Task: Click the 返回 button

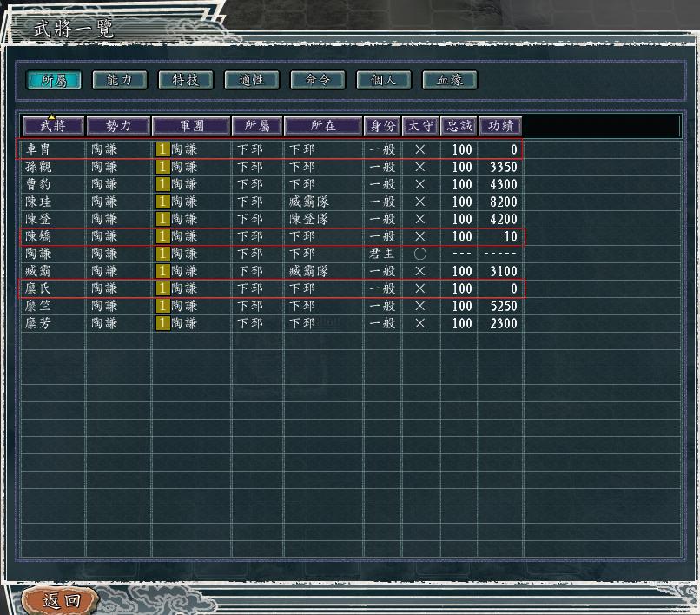Action: (60, 601)
